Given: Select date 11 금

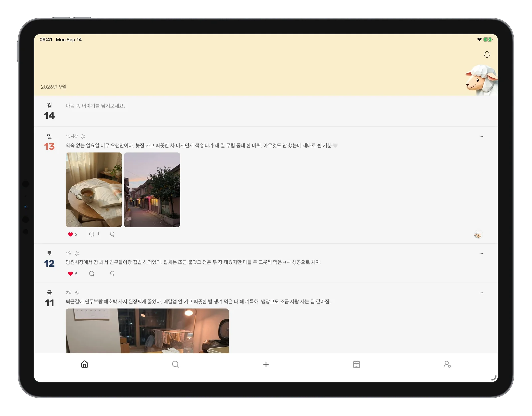Looking at the screenshot, I should click(49, 298).
